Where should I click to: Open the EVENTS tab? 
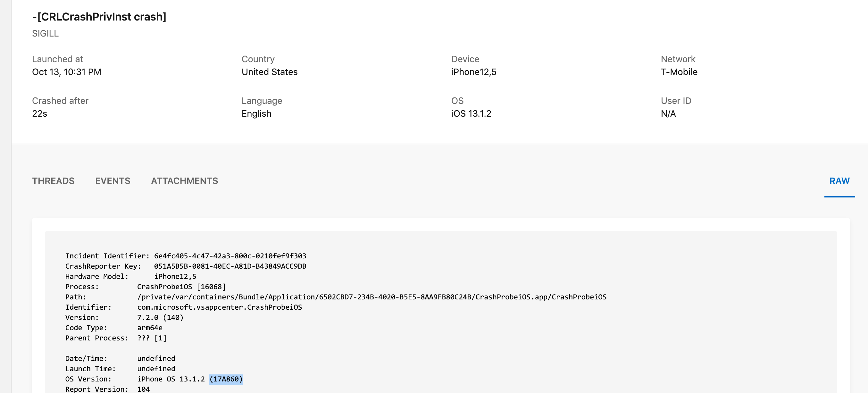[113, 181]
